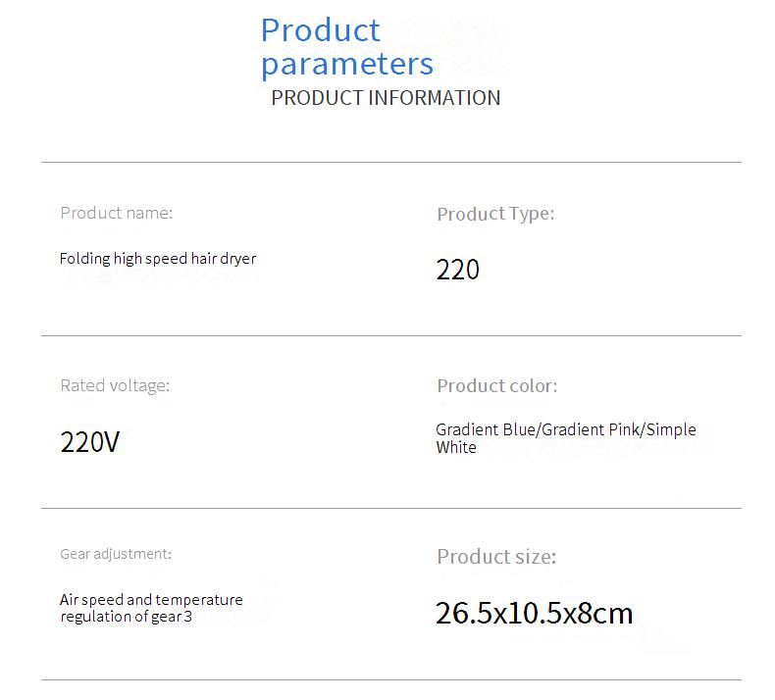The width and height of the screenshot is (775, 700).
Task: Click the word "White" in product color
Action: click(x=456, y=448)
